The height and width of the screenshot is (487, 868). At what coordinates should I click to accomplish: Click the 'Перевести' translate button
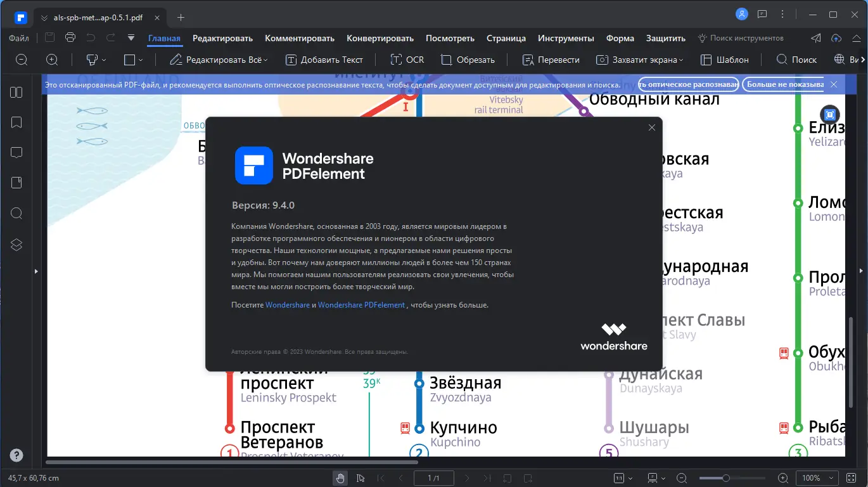click(x=551, y=60)
